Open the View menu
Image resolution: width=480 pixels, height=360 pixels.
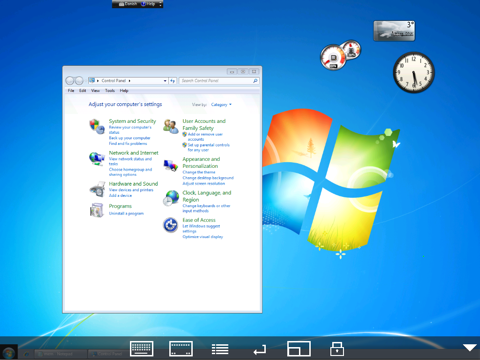tap(95, 91)
